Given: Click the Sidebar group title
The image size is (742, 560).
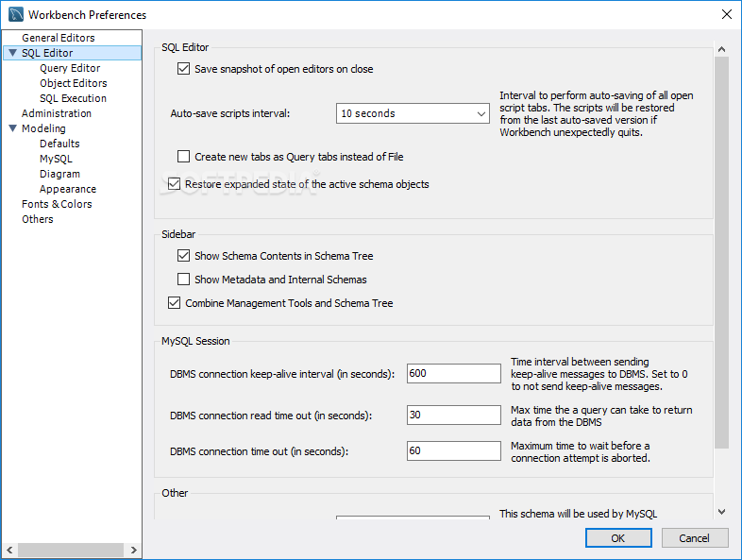Looking at the screenshot, I should pyautogui.click(x=178, y=234).
